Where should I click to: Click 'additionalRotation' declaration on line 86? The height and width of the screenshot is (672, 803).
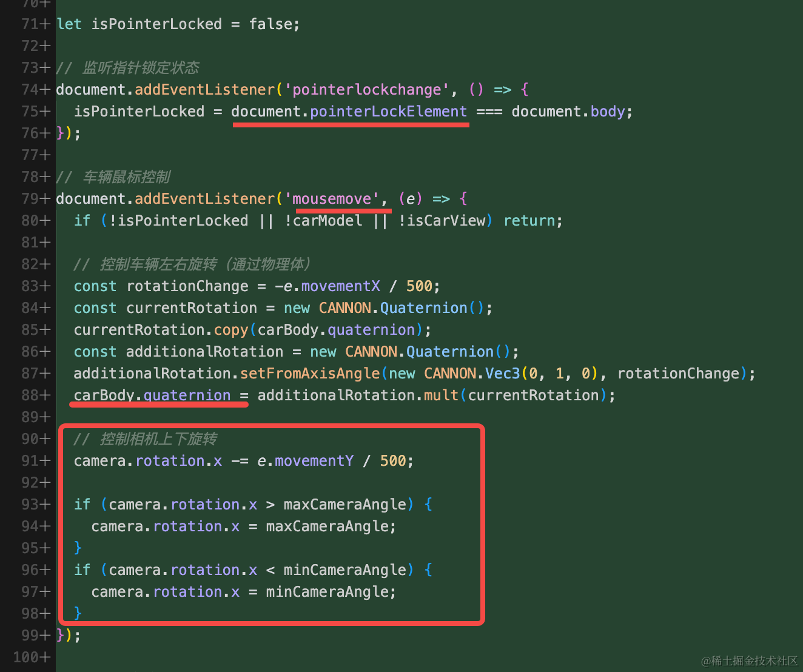[205, 352]
